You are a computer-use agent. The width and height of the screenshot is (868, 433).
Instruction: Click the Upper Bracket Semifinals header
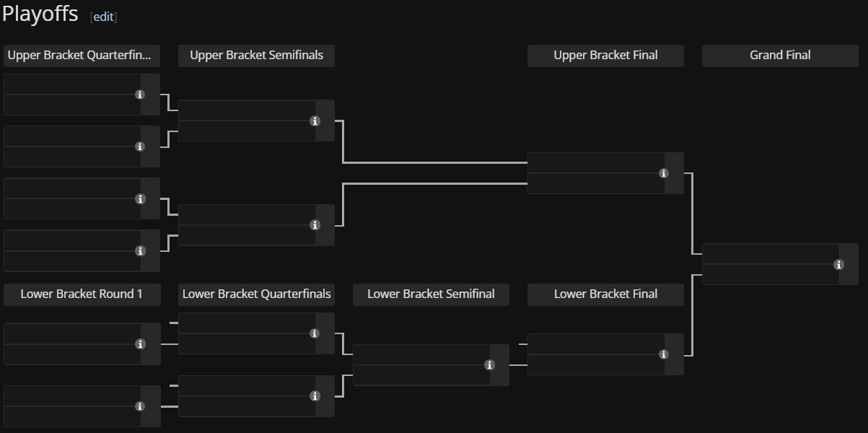tap(256, 56)
